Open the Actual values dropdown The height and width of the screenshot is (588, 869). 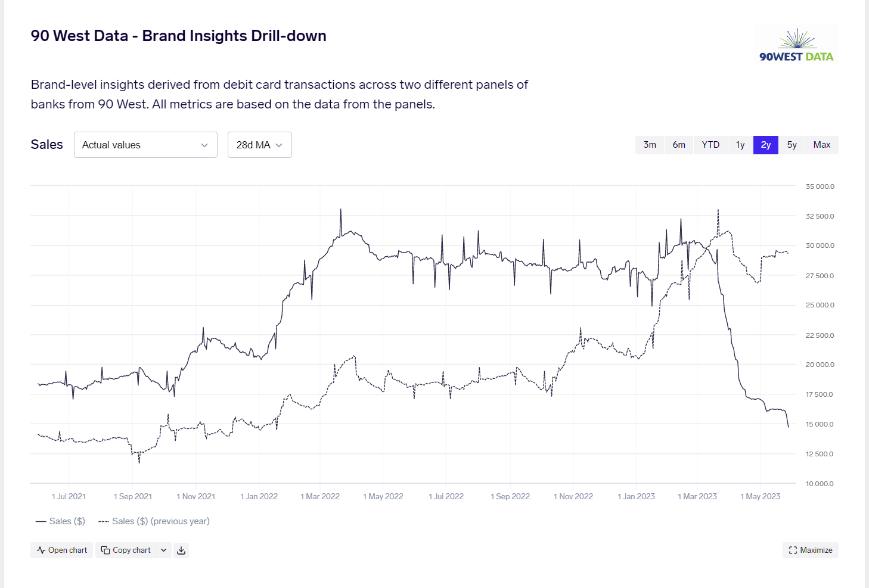145,145
